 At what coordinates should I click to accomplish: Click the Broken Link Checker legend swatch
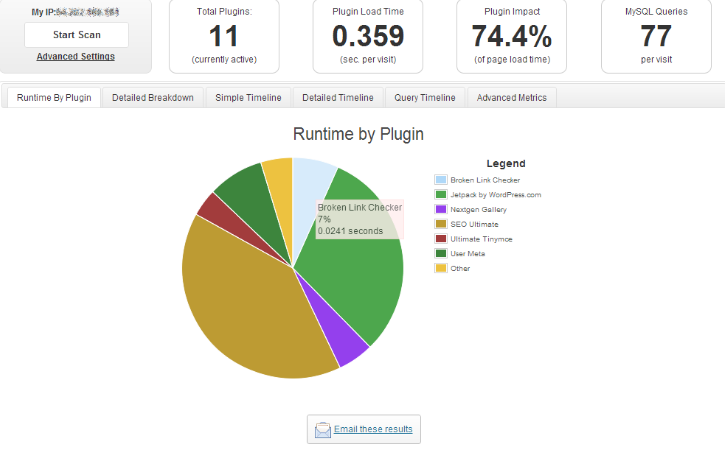pyautogui.click(x=440, y=180)
